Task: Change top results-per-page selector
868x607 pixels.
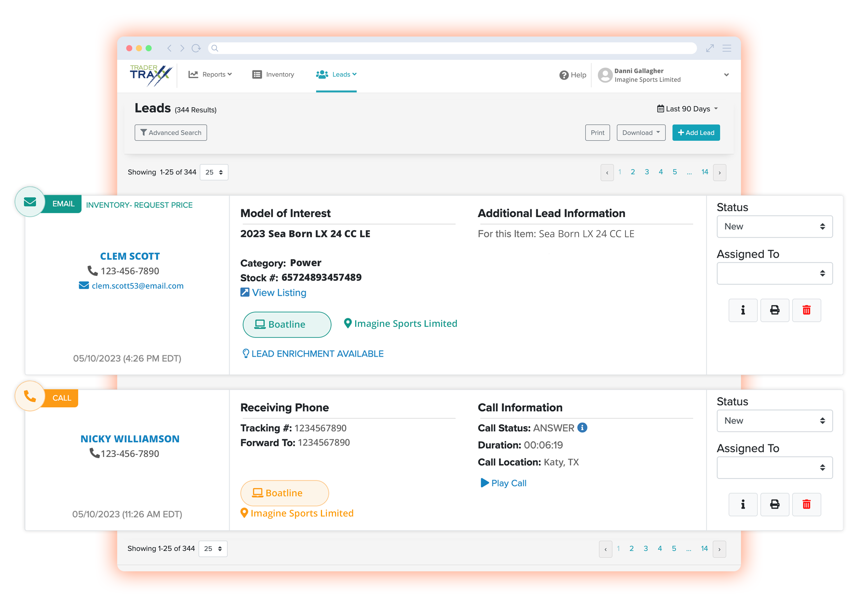Action: pos(214,173)
